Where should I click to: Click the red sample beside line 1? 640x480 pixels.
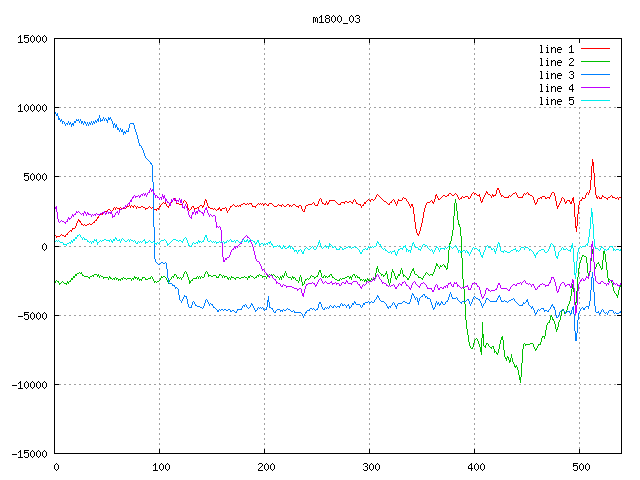(595, 49)
